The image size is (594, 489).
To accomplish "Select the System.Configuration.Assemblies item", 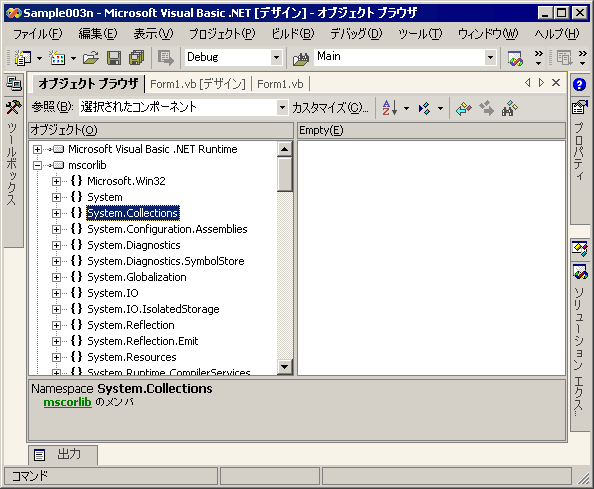I will click(x=167, y=230).
